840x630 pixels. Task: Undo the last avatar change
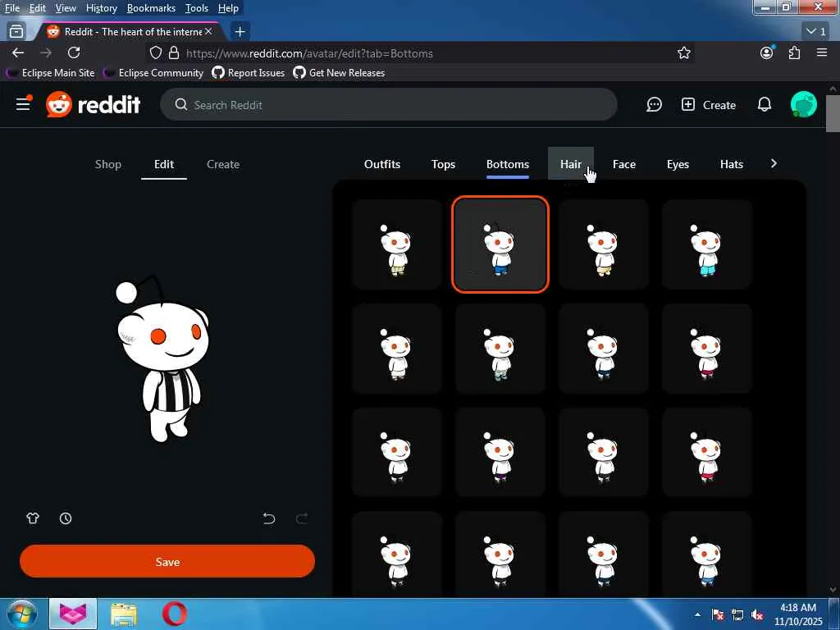point(269,518)
